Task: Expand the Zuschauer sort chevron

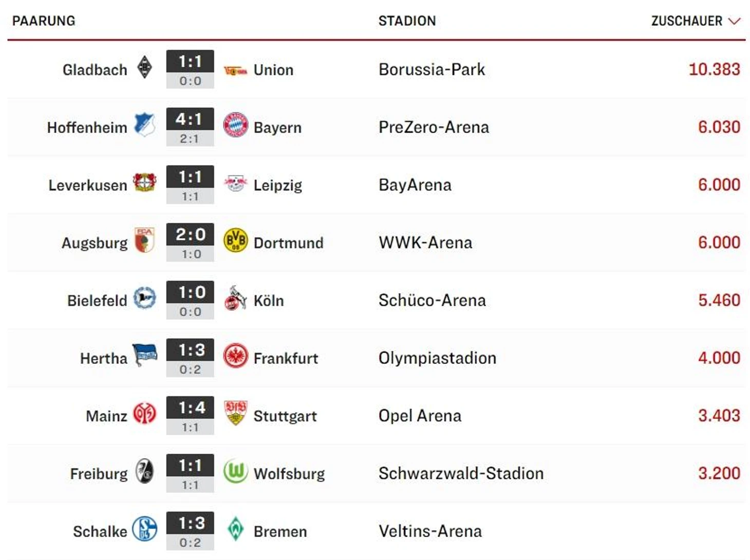Action: click(x=735, y=21)
